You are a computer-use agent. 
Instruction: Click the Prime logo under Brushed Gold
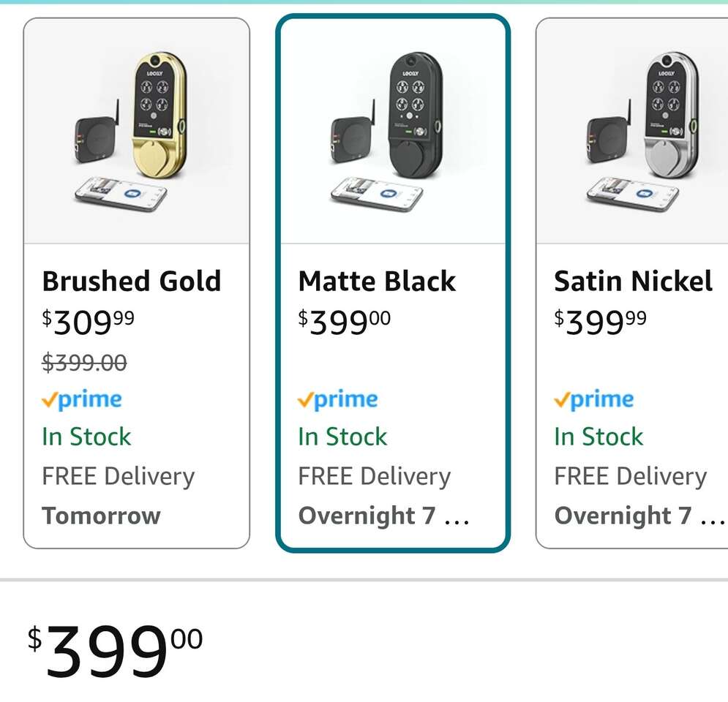[82, 399]
